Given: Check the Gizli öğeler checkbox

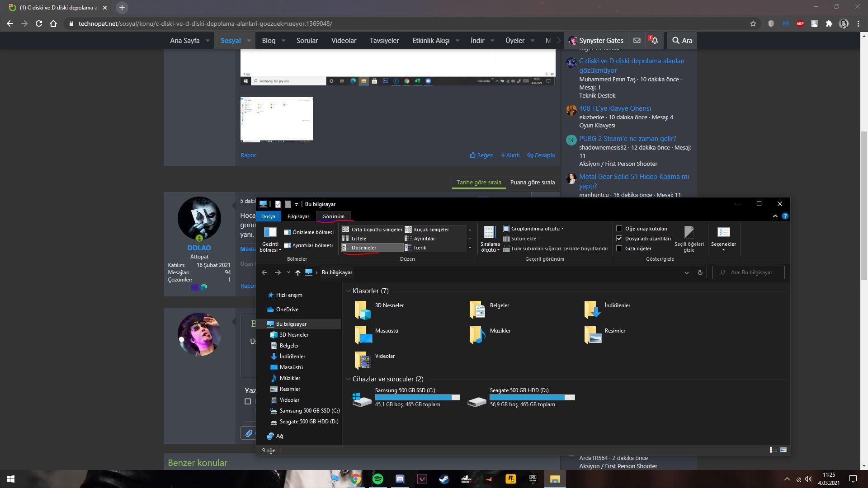Looking at the screenshot, I should point(619,249).
